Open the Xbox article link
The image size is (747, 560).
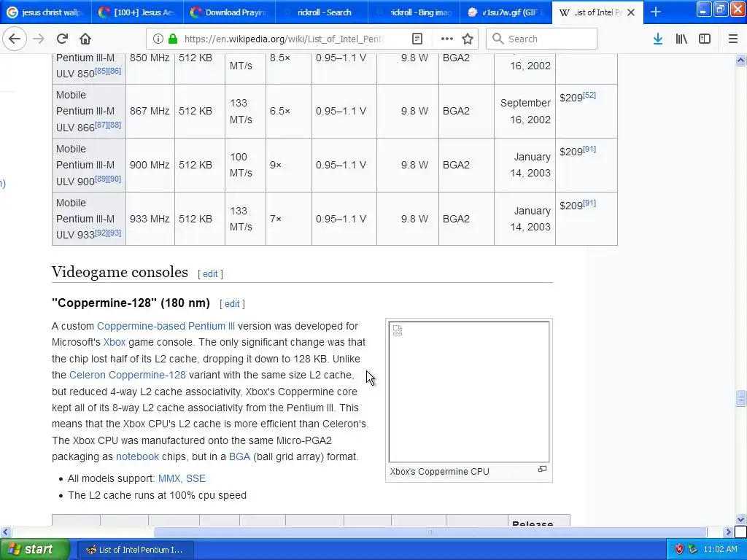tap(115, 343)
